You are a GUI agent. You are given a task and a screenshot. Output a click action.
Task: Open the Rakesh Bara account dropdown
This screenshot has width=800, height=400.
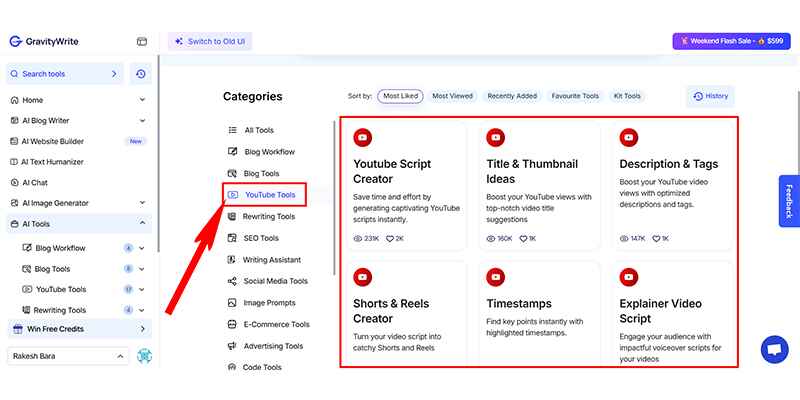68,356
